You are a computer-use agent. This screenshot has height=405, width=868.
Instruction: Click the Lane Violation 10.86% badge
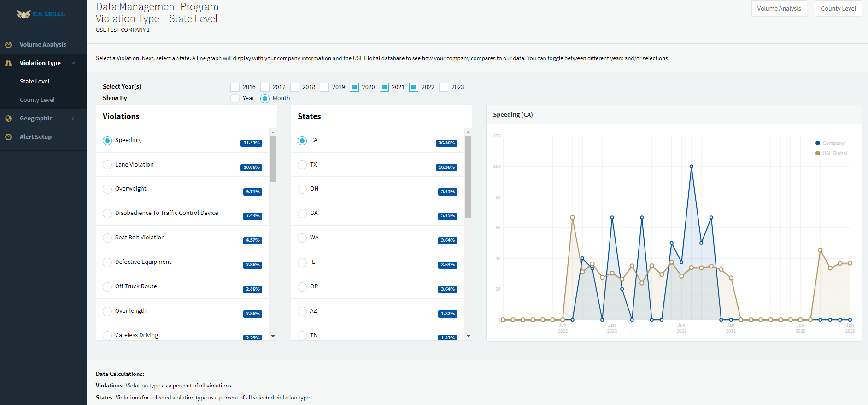252,167
